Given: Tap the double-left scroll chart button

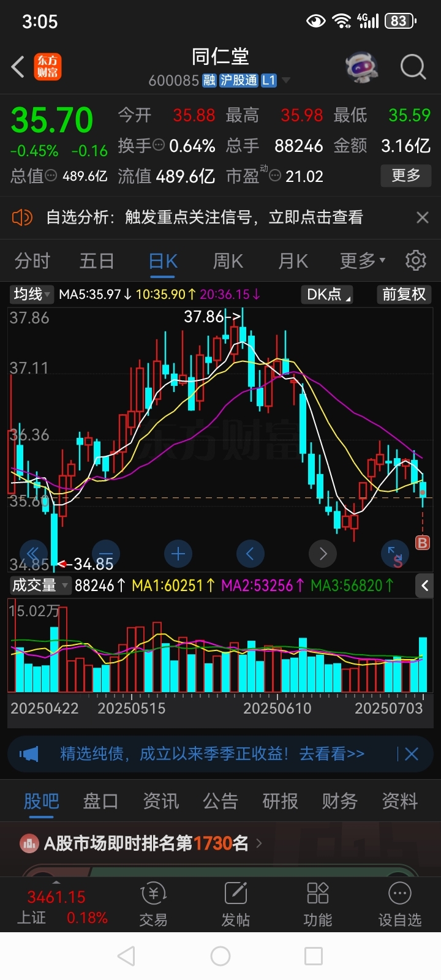Looking at the screenshot, I should point(34,554).
